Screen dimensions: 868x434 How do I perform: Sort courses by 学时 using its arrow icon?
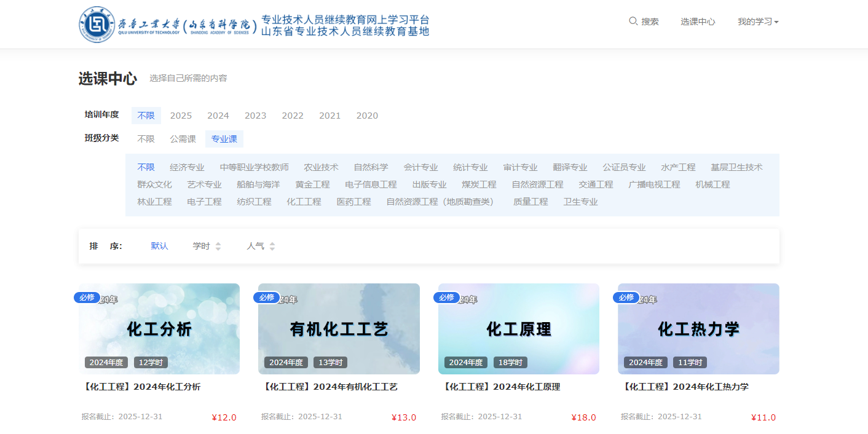pyautogui.click(x=219, y=245)
